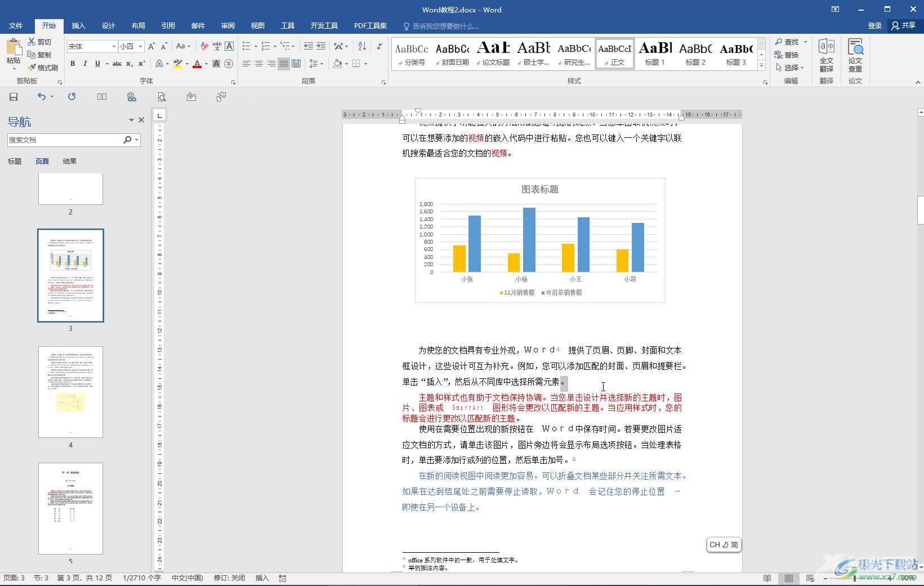Center align the text
This screenshot has height=586, width=924.
(259, 64)
